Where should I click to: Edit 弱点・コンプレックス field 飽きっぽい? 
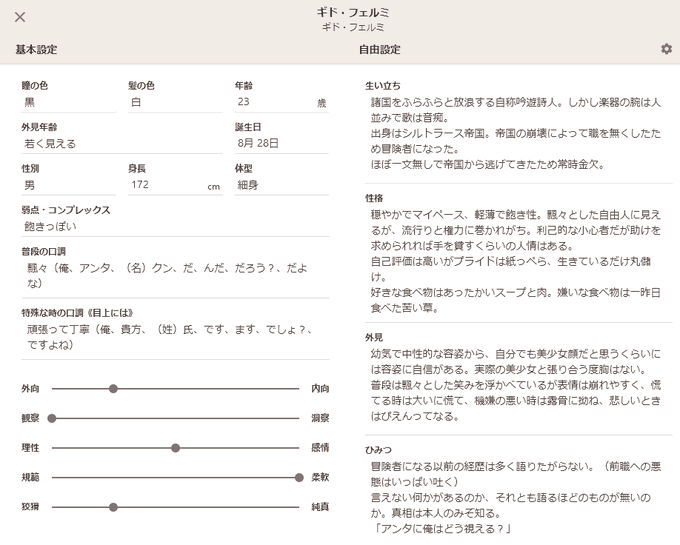click(x=175, y=227)
